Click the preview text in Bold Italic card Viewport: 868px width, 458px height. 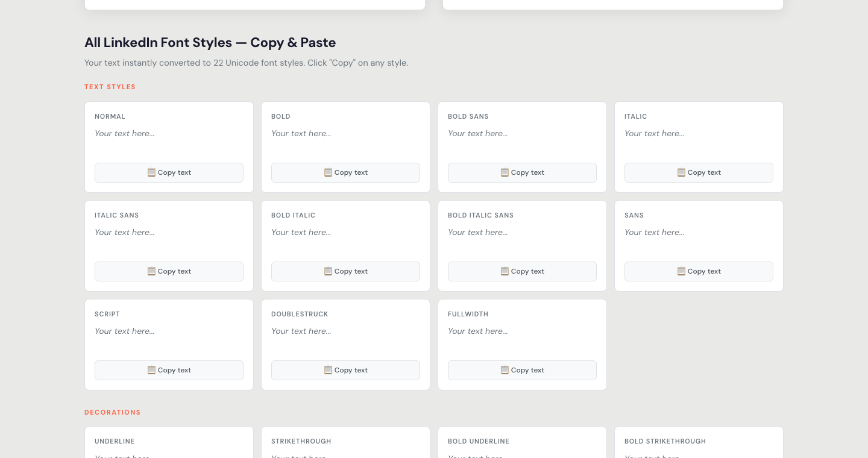click(301, 232)
